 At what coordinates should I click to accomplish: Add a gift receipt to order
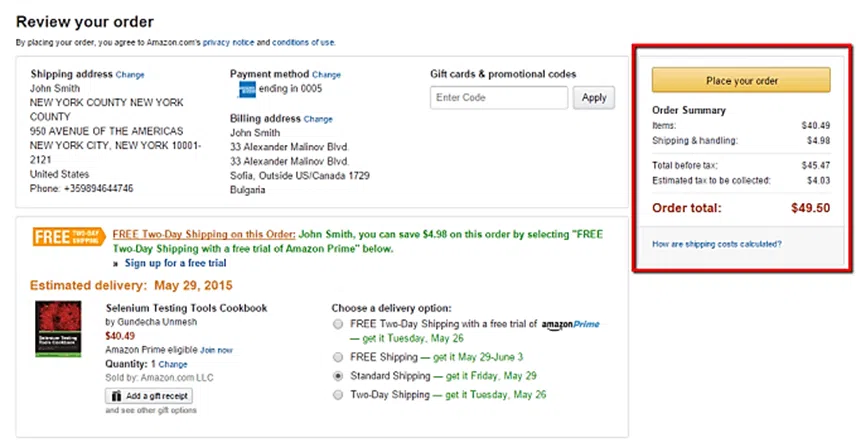(x=149, y=396)
